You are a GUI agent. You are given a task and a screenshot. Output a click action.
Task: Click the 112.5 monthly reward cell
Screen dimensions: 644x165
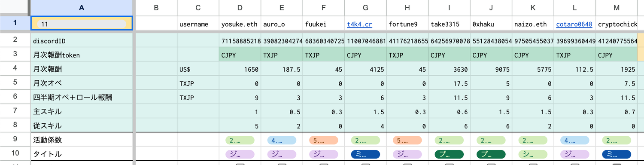click(575, 69)
